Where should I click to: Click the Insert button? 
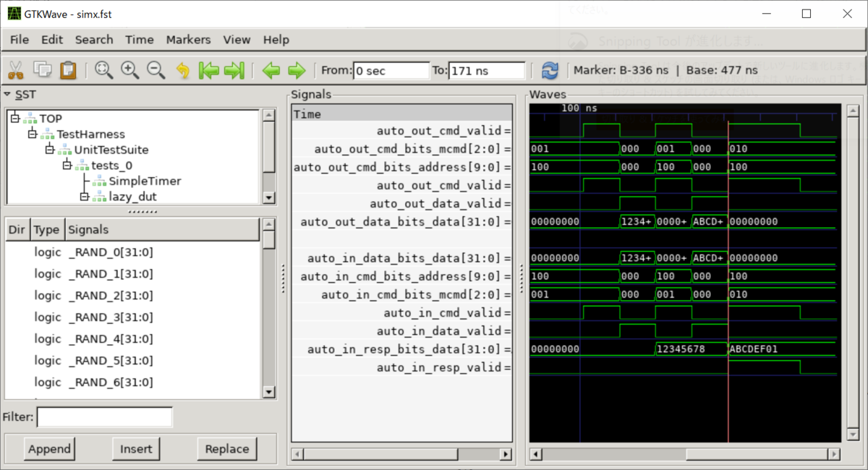(x=136, y=448)
